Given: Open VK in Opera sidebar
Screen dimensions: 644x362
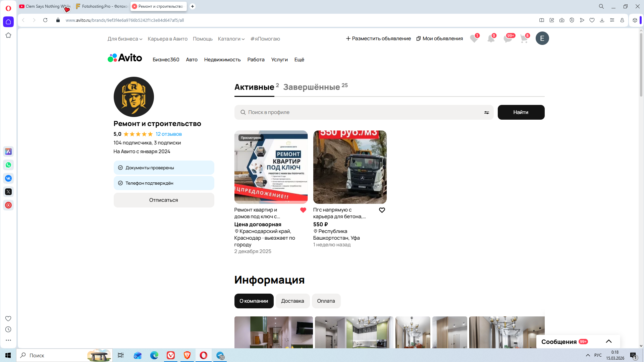Looking at the screenshot, I should click(x=8, y=178).
